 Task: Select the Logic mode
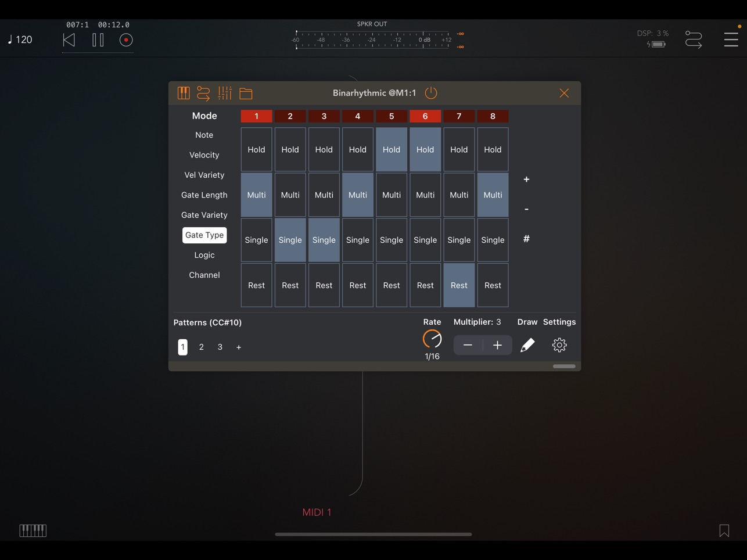click(x=204, y=255)
